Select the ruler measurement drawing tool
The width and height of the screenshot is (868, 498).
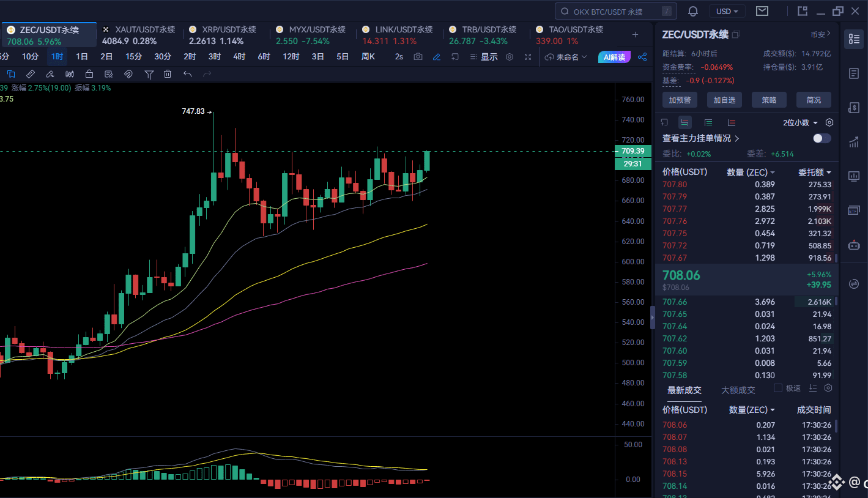(31, 74)
